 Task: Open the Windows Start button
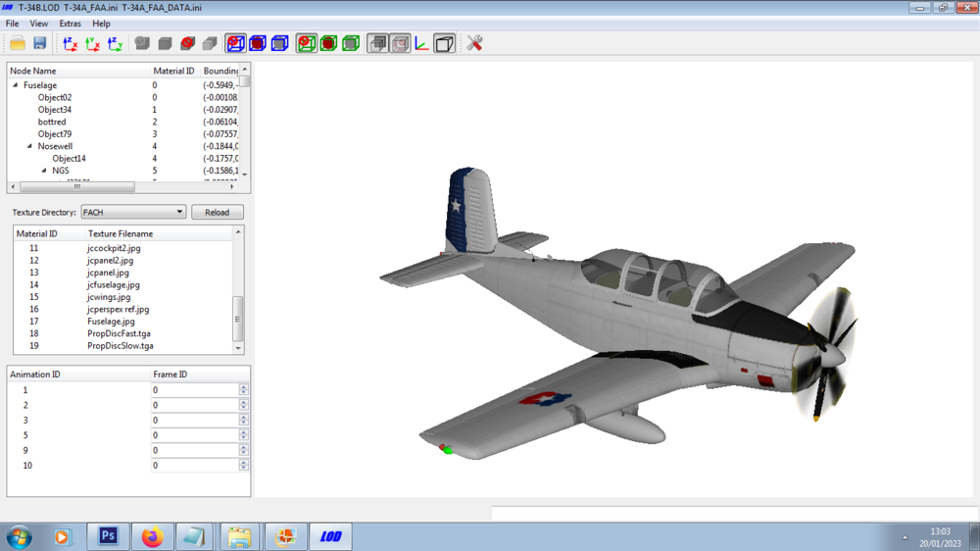point(20,536)
